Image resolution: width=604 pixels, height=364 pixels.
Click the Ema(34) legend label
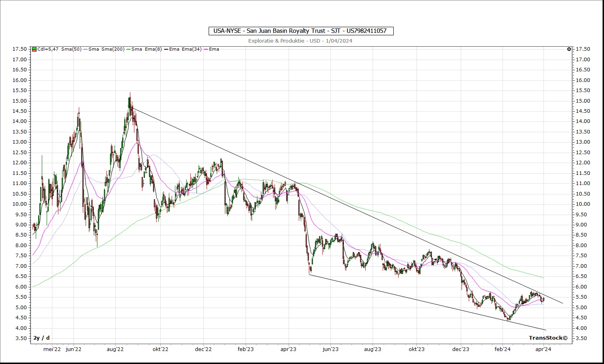192,49
